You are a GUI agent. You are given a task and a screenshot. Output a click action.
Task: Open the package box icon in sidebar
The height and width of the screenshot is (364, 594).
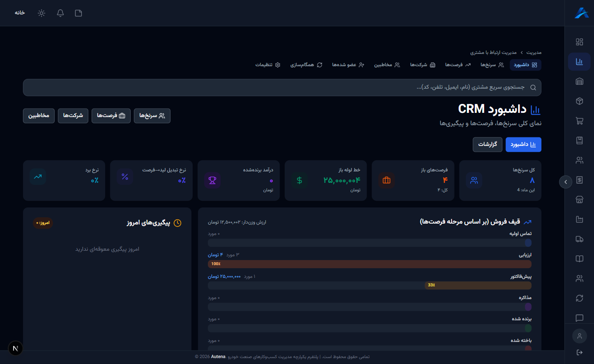[579, 101]
